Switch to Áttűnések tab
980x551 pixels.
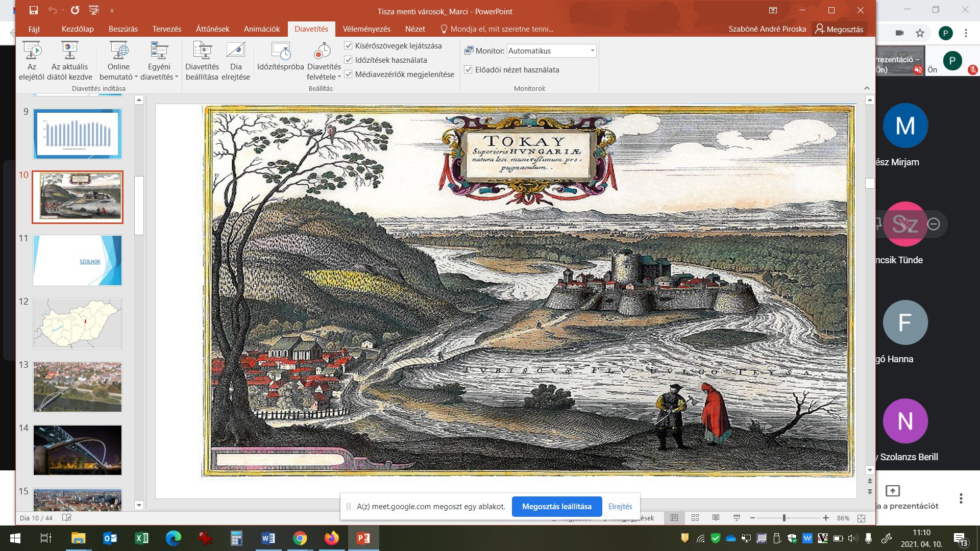point(212,29)
